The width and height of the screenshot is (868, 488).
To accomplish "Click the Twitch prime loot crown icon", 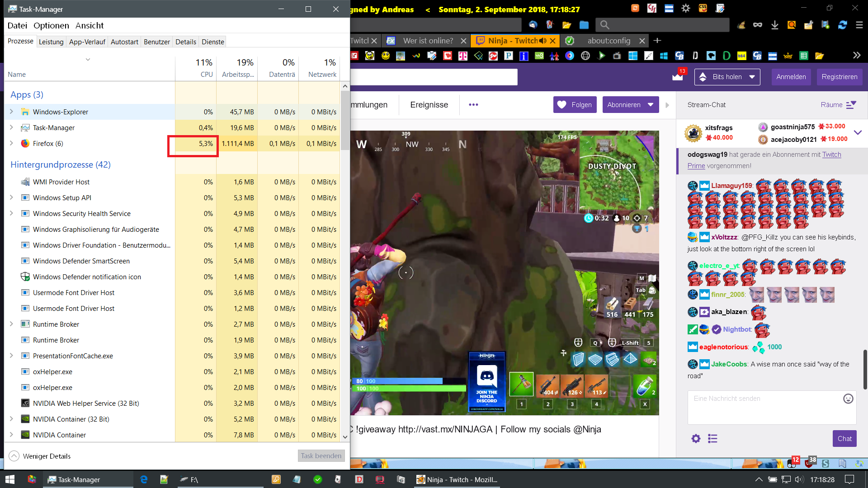I will pos(677,77).
